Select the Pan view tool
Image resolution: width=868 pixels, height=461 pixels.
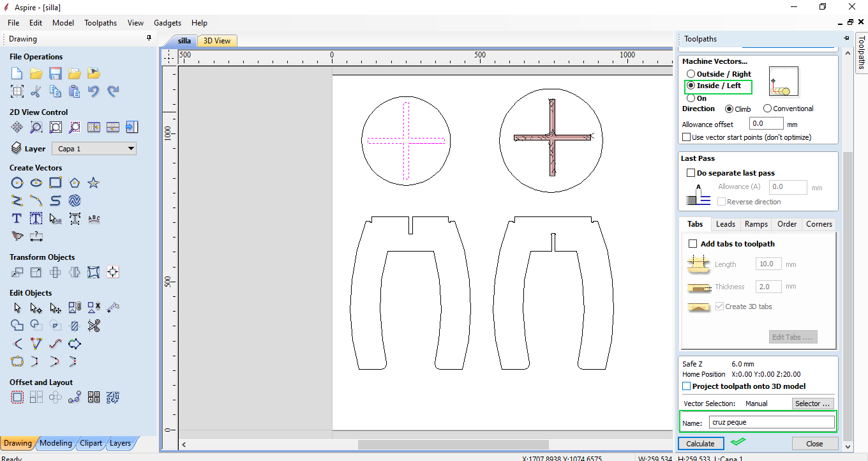coord(17,127)
